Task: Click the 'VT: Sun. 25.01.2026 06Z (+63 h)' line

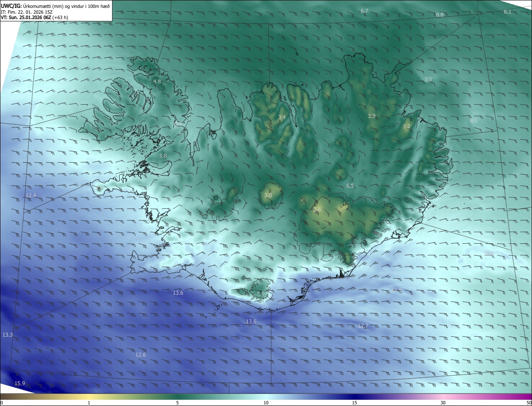Action: click(34, 17)
